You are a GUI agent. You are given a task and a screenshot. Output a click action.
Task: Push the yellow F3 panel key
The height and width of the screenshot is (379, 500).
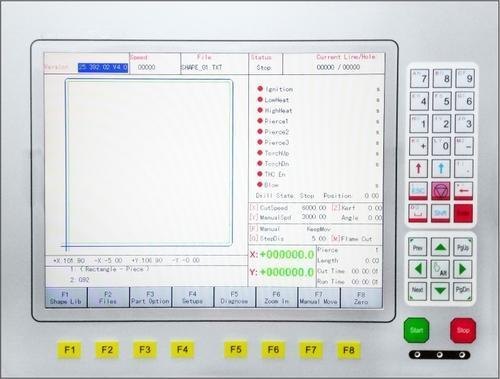[145, 350]
